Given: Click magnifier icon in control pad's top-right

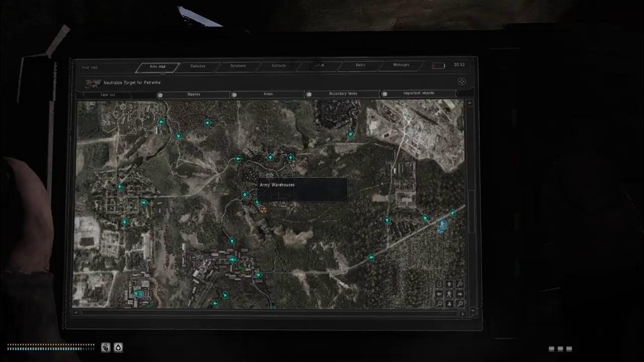Looking at the screenshot, I should coord(459,285).
